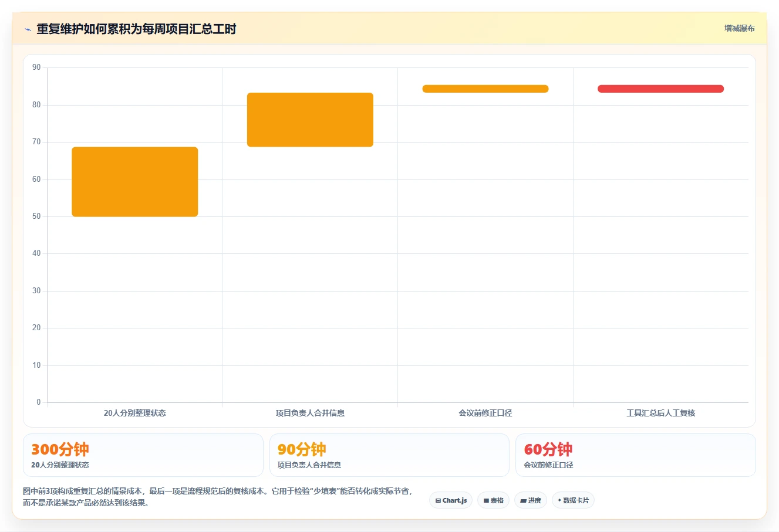
Task: Open the 300分钟 data card
Action: tap(143, 455)
